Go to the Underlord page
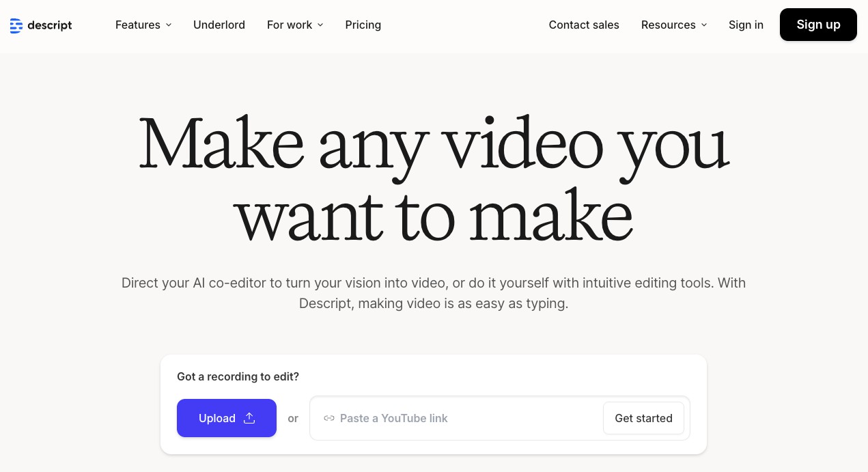Image resolution: width=868 pixels, height=472 pixels. click(219, 25)
